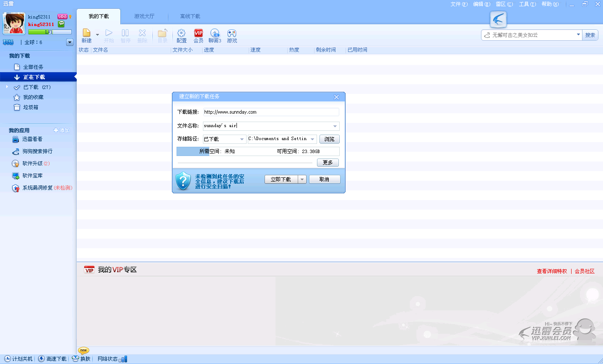Expand the Downloaded (已下载) tree arrow
Screen dimensions: 603x364
click(7, 87)
